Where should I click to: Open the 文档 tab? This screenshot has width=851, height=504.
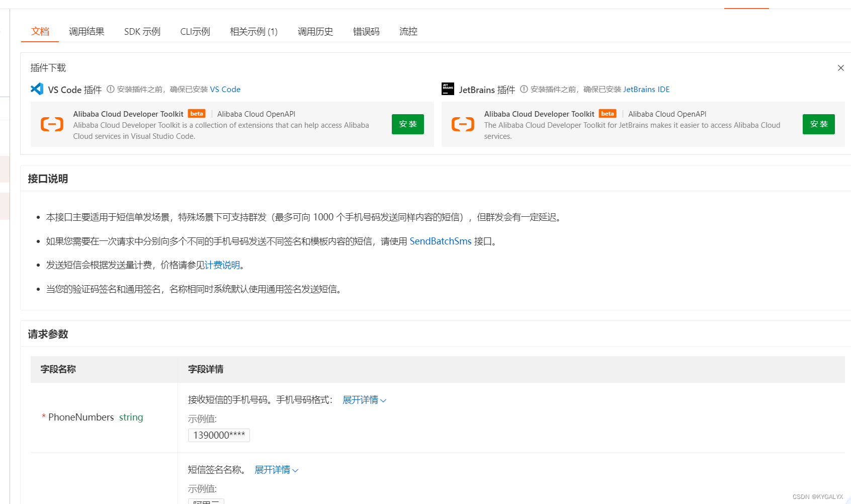(40, 32)
